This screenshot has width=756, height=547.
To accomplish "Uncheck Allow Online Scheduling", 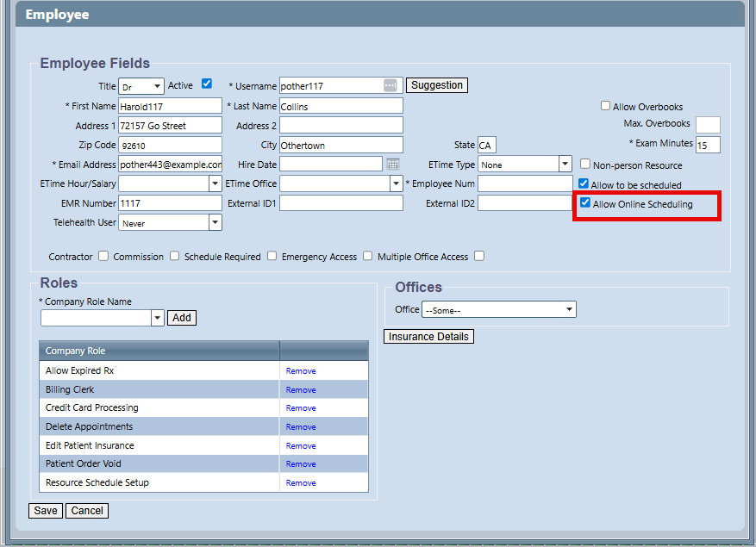I will point(585,203).
